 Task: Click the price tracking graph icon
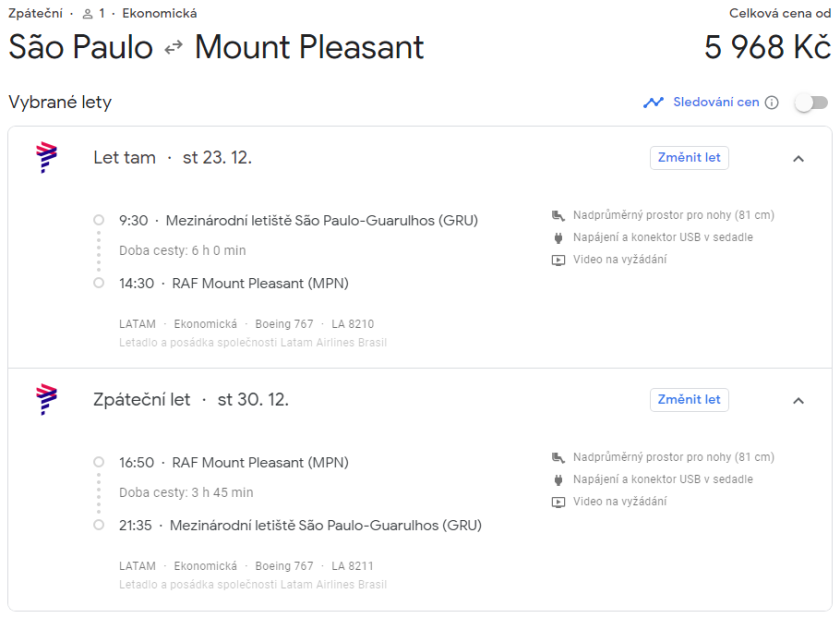(x=654, y=102)
